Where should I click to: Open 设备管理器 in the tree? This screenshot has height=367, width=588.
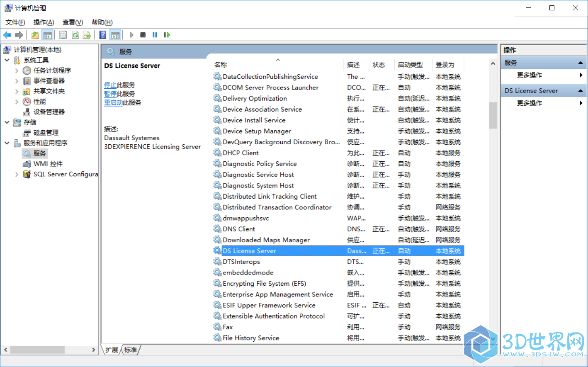(x=49, y=112)
